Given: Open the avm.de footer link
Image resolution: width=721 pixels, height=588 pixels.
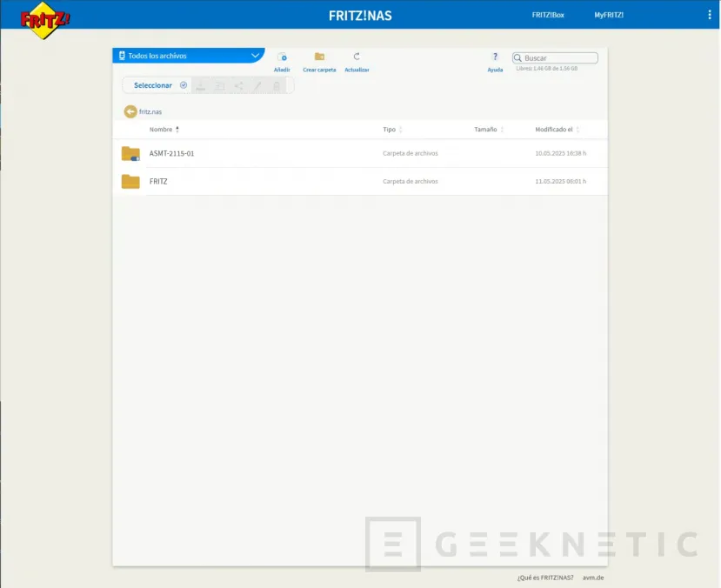Looking at the screenshot, I should [x=593, y=578].
